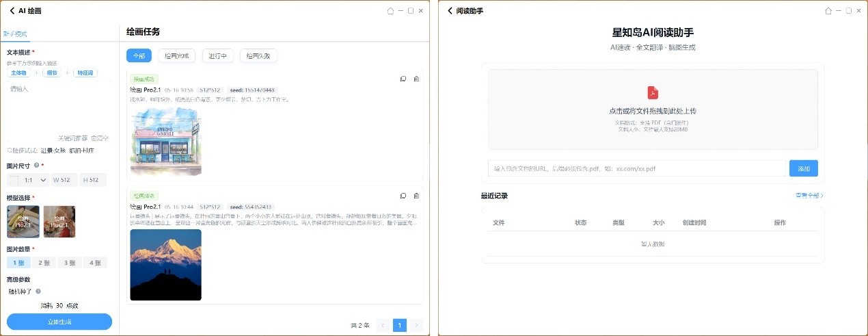Click the red PDF upload icon
The width and height of the screenshot is (868, 336).
tap(653, 93)
